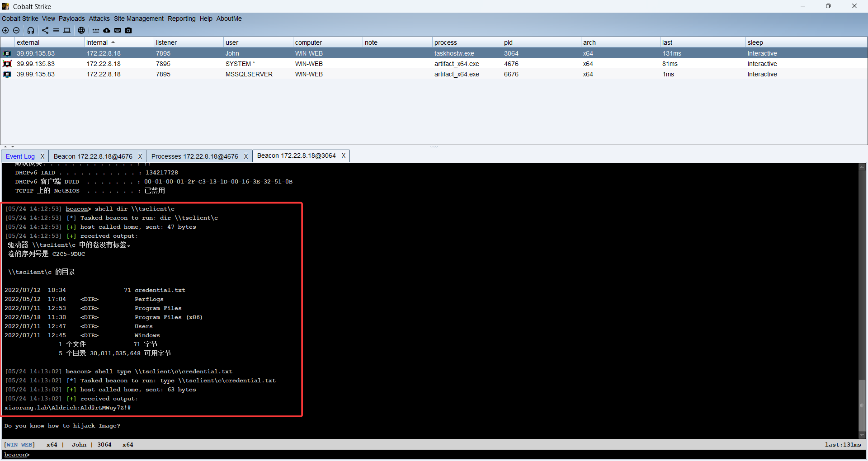This screenshot has width=868, height=461.
Task: Click the credential.txt filename in console output
Action: tap(160, 290)
